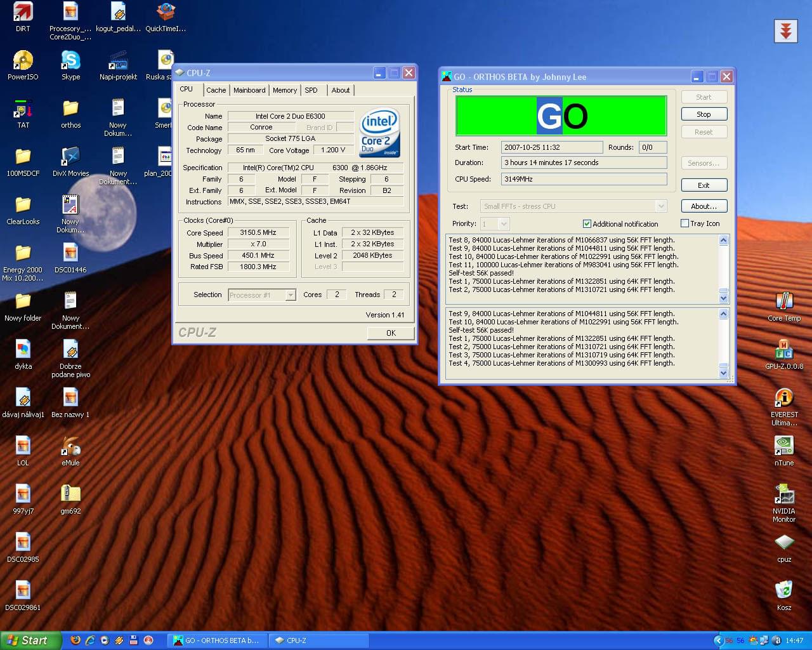This screenshot has height=650, width=812.
Task: Select the CPU-Z taskbar button
Action: 319,640
